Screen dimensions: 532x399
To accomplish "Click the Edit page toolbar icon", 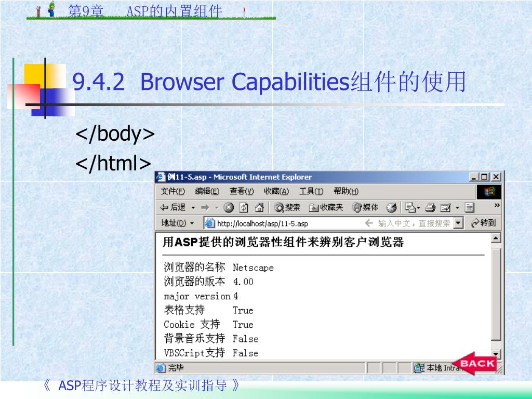I will tap(445, 207).
